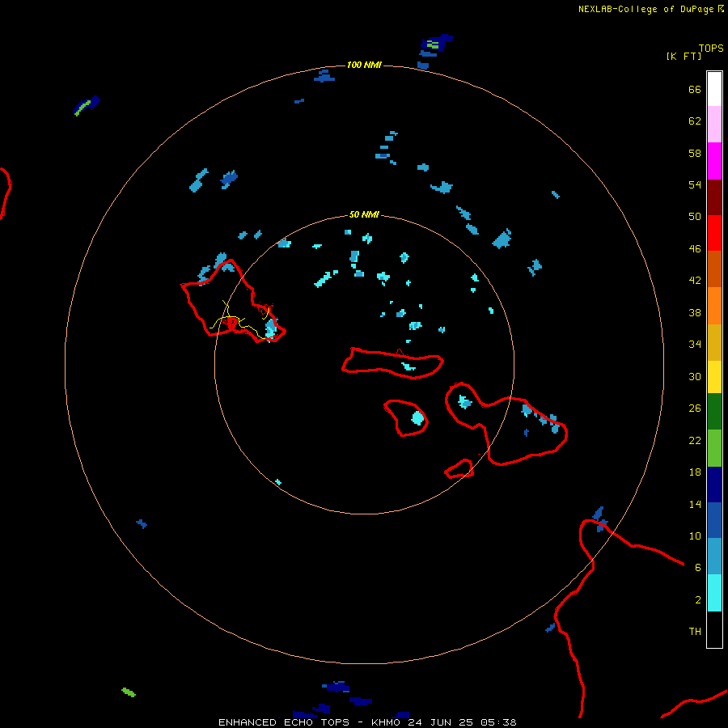The width and height of the screenshot is (728, 728).
Task: Click the NEXLAB-College of DuPage text
Action: (645, 9)
